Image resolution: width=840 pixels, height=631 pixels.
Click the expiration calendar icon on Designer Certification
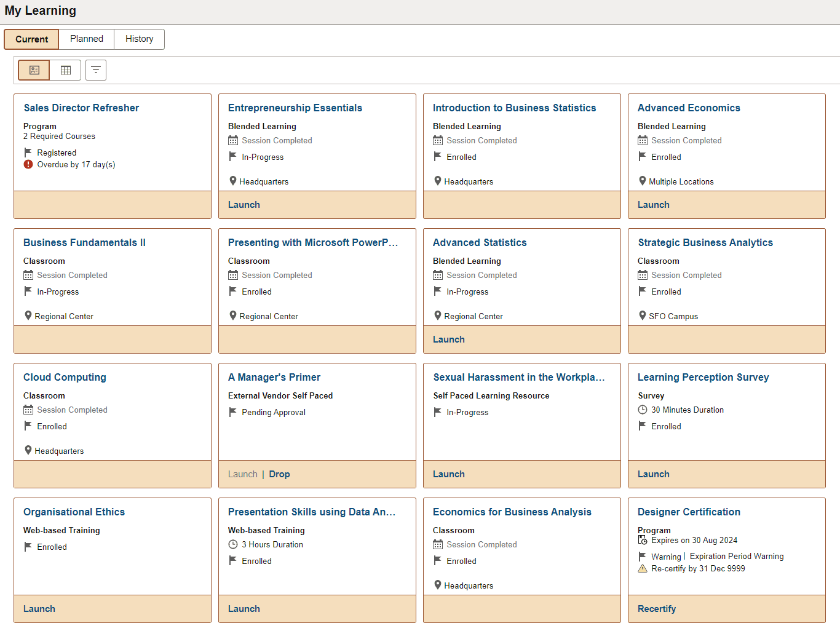643,540
